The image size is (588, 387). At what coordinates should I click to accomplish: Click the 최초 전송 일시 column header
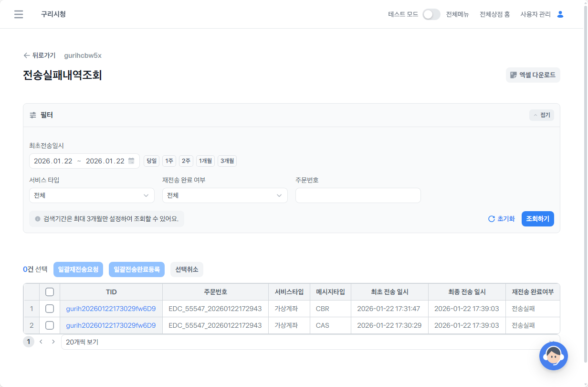coord(389,292)
